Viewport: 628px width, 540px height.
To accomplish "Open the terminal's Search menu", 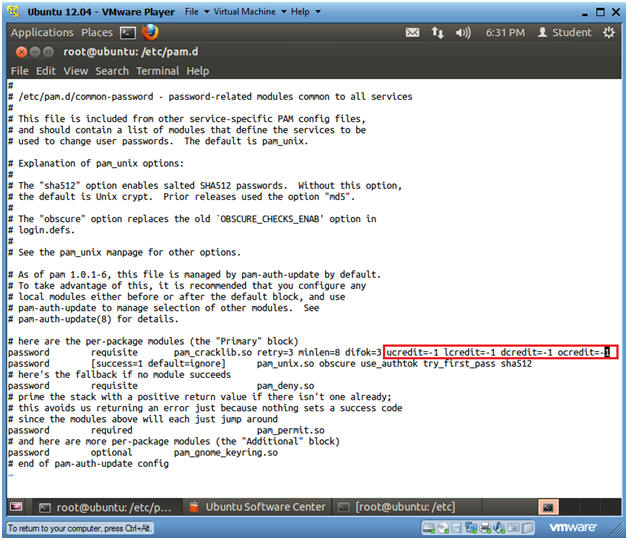I will pos(112,71).
